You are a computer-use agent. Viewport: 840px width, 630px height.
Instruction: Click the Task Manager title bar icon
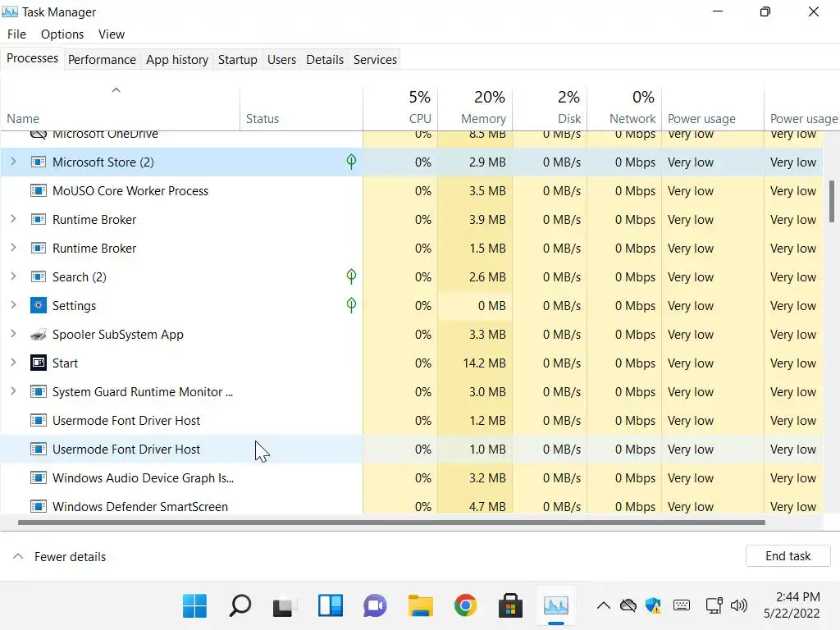(10, 11)
